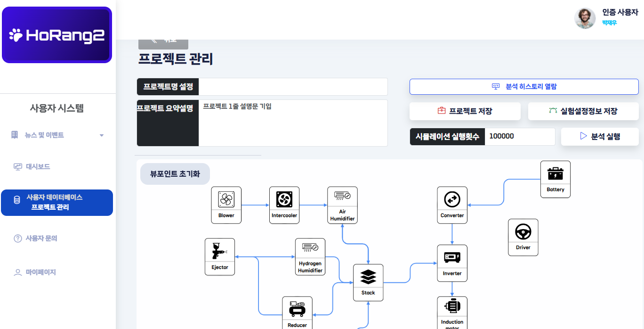Screen dimensions: 644x329
Task: Click the Converter node icon
Action: click(x=452, y=200)
